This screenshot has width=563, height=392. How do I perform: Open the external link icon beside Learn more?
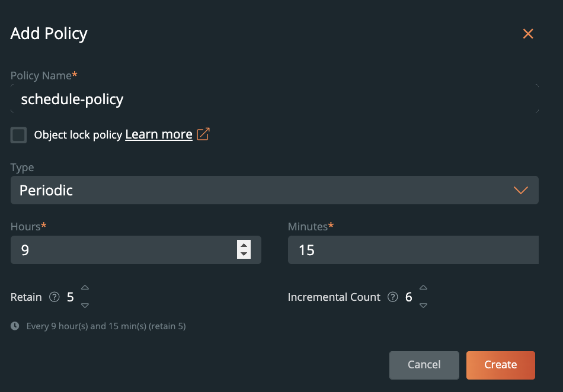[203, 134]
